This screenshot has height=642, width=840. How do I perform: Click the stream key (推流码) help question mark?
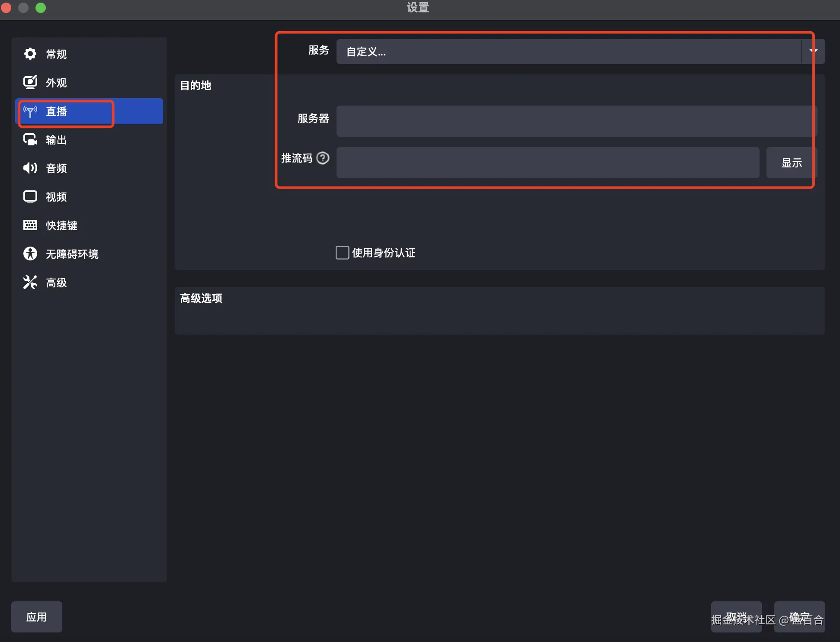coord(323,158)
